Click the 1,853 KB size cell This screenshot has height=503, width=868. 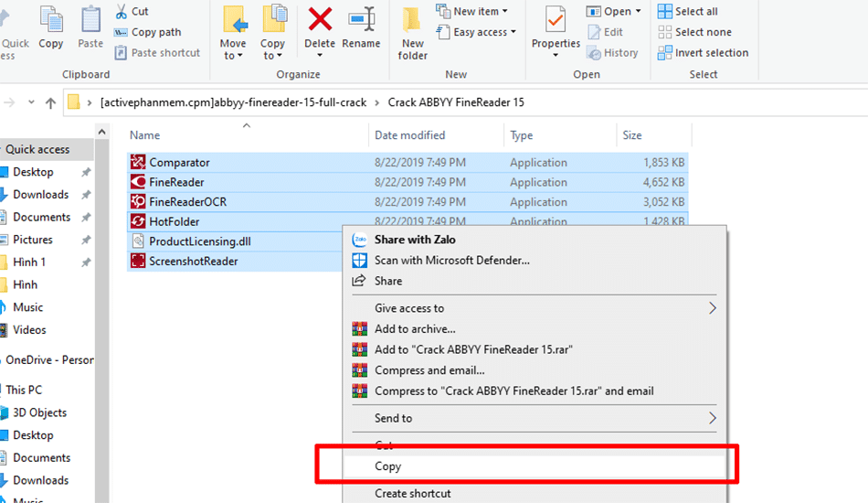(x=663, y=162)
